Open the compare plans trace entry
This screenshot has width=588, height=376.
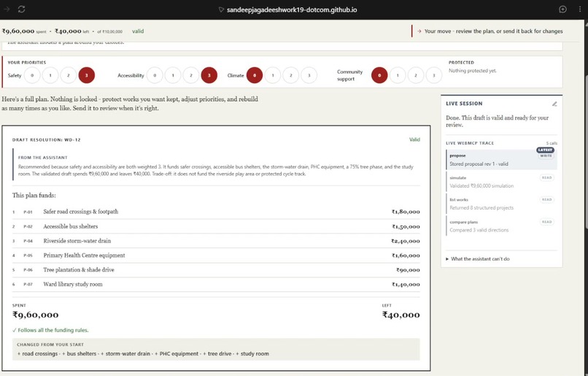pyautogui.click(x=501, y=226)
